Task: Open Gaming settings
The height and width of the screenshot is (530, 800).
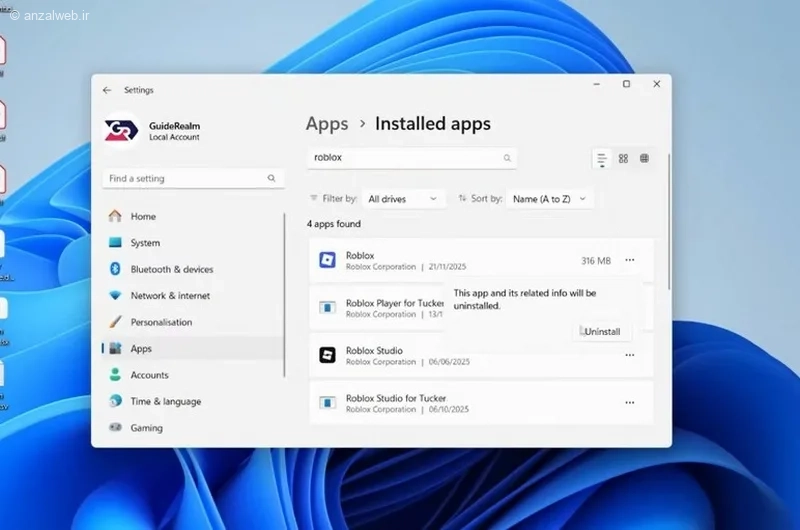Action: [x=193, y=428]
